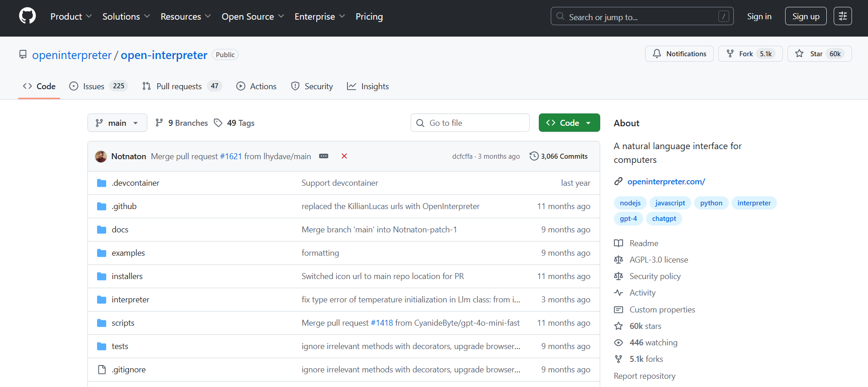The height and width of the screenshot is (387, 868).
Task: Fork the open-interpreter repository
Action: pos(750,54)
